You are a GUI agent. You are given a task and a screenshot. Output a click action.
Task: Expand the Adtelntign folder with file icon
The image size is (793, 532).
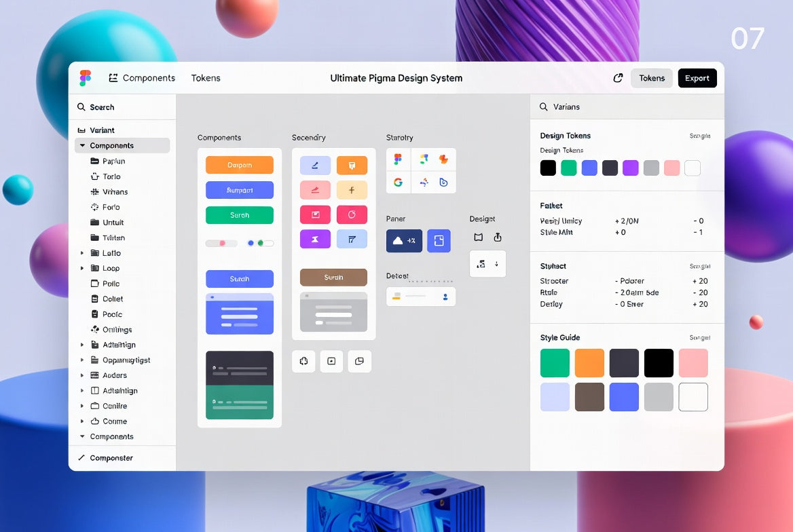(x=82, y=345)
